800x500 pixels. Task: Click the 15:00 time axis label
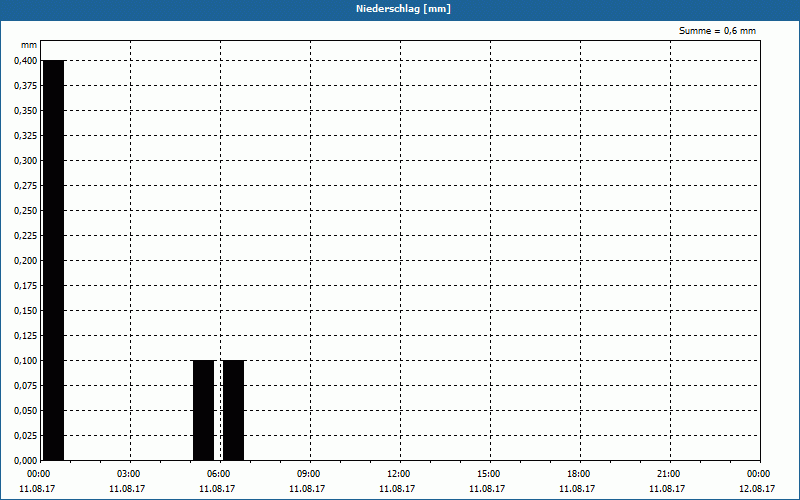click(489, 474)
